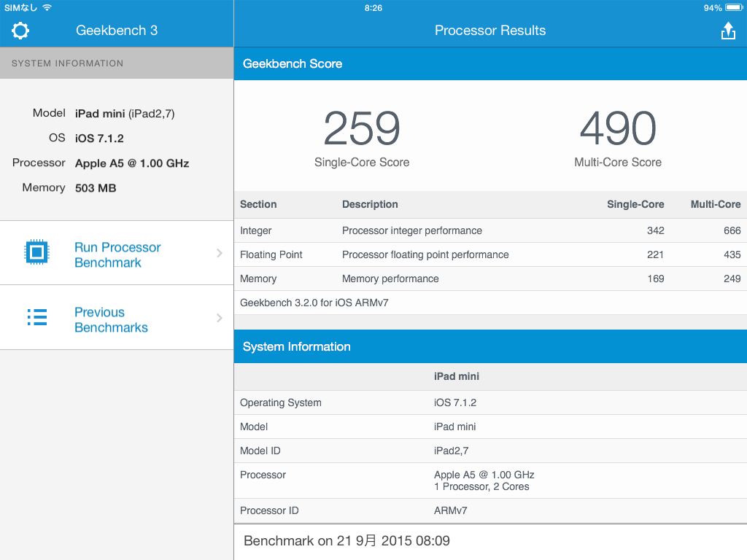Tap the battery indicator in status bar
This screenshot has height=560, width=747.
pos(732,7)
